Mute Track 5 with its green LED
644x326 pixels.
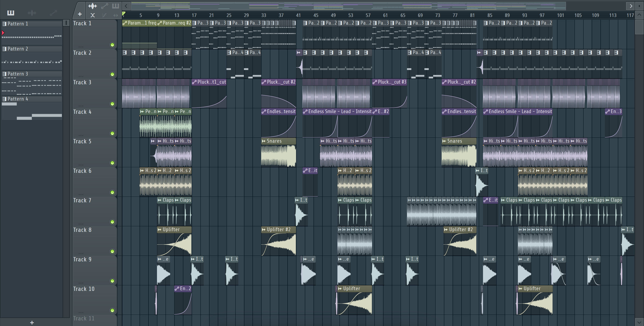click(x=112, y=163)
